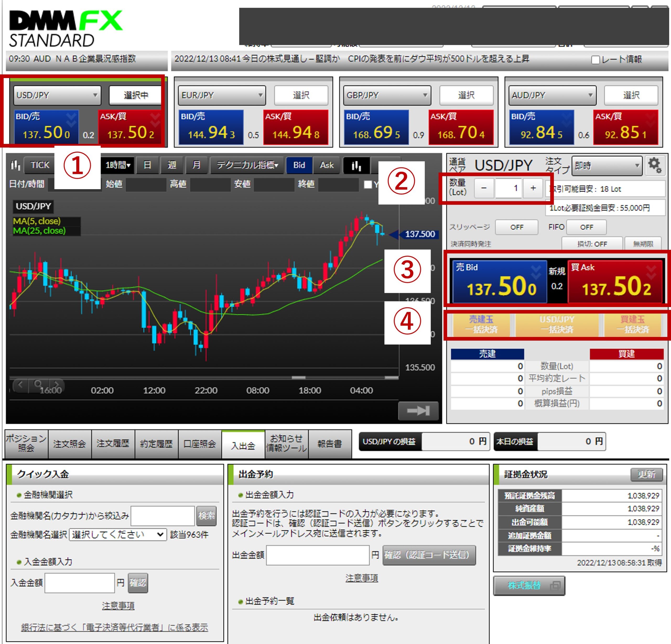Switch to the 注文照会 tab
Viewport: 671px width, 644px height.
pos(69,444)
